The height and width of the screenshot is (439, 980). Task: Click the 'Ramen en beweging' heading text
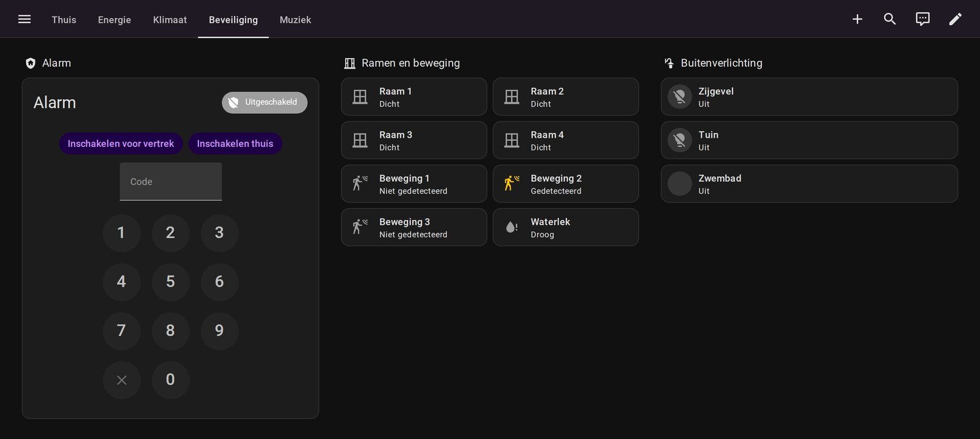tap(410, 63)
